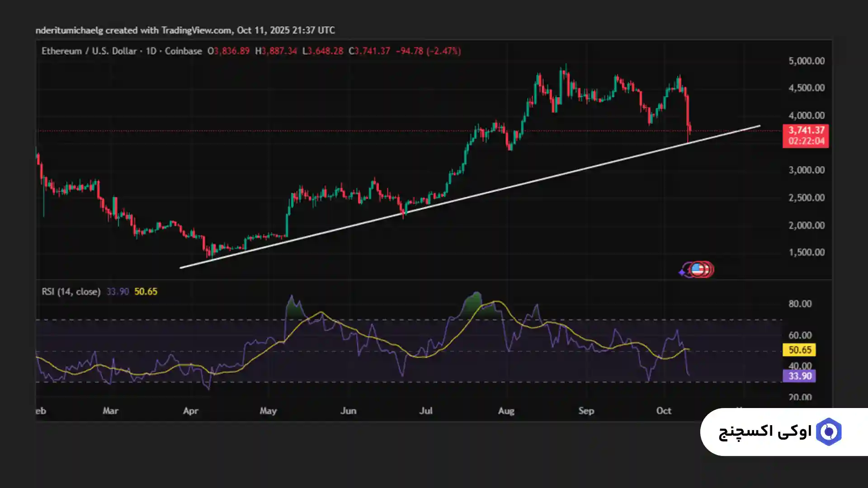Click the purple 33.90 value in RSI legend
The height and width of the screenshot is (488, 868).
[x=118, y=291]
